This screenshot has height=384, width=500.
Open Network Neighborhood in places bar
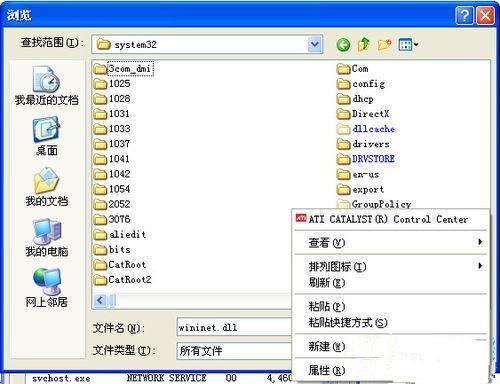click(46, 288)
